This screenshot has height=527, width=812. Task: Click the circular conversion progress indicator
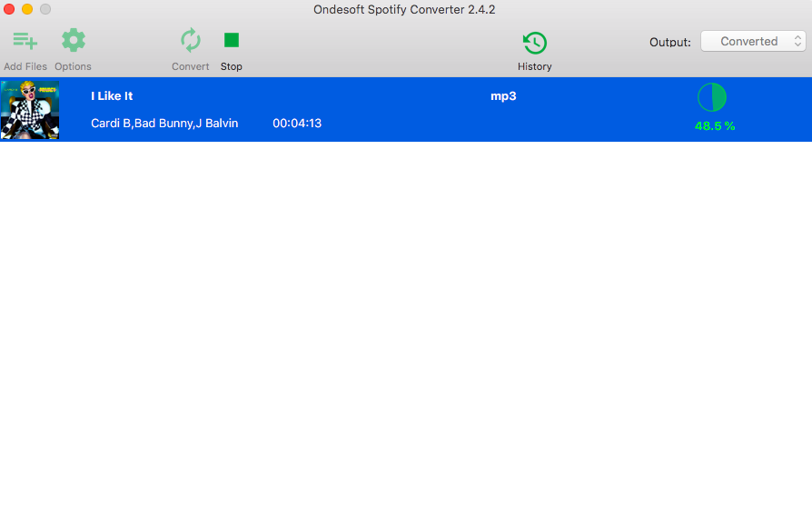click(x=712, y=97)
